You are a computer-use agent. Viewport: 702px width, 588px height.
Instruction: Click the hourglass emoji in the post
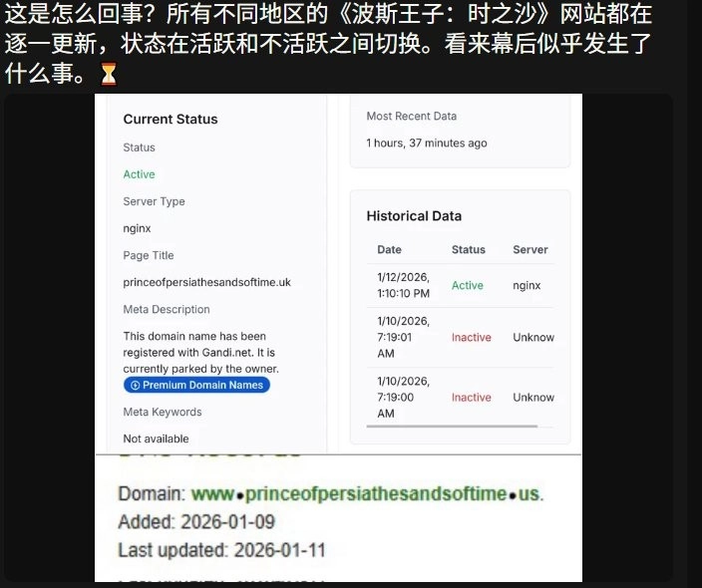click(x=109, y=75)
